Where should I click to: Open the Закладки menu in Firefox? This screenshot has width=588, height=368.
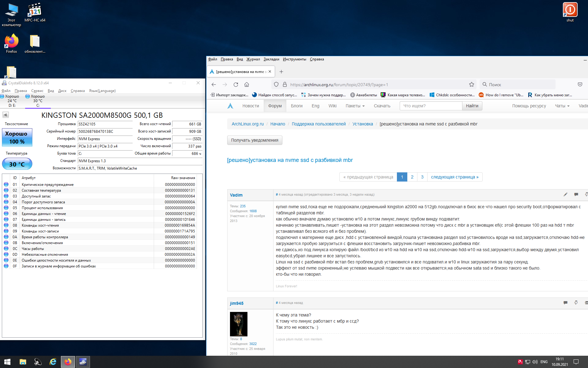coord(271,59)
